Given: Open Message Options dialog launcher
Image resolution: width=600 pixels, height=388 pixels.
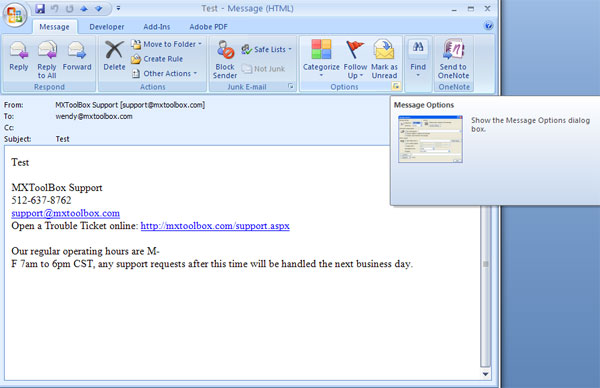Looking at the screenshot, I should (396, 86).
